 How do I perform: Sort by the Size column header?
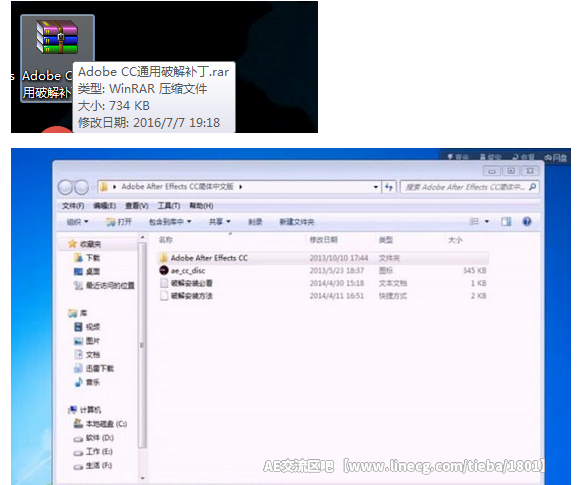click(x=455, y=240)
